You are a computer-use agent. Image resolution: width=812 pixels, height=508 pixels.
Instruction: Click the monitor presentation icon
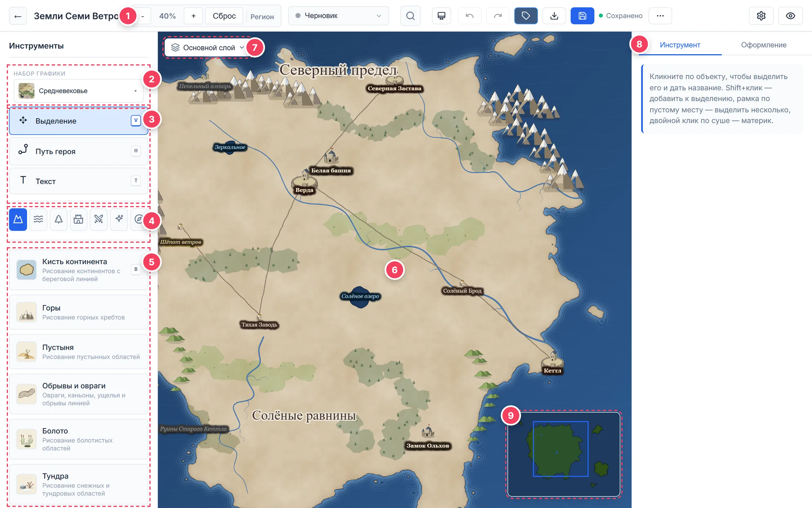tap(441, 16)
